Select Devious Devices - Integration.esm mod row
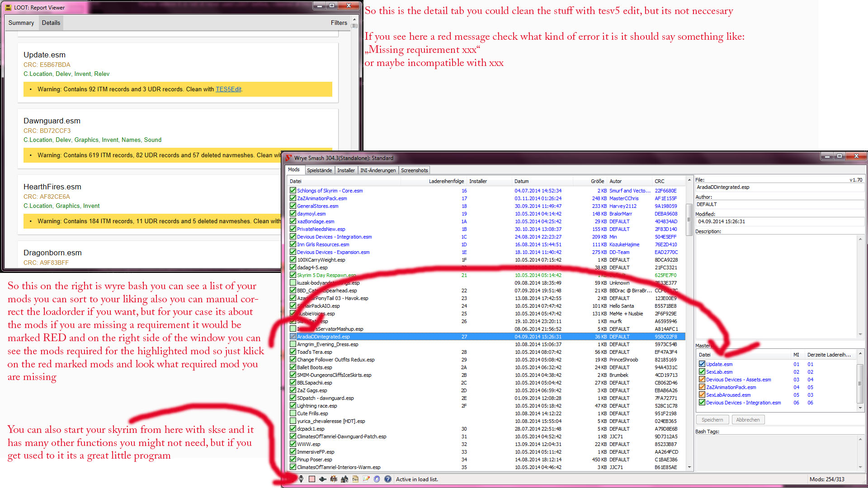Screen dimensions: 868x488 tap(486, 237)
